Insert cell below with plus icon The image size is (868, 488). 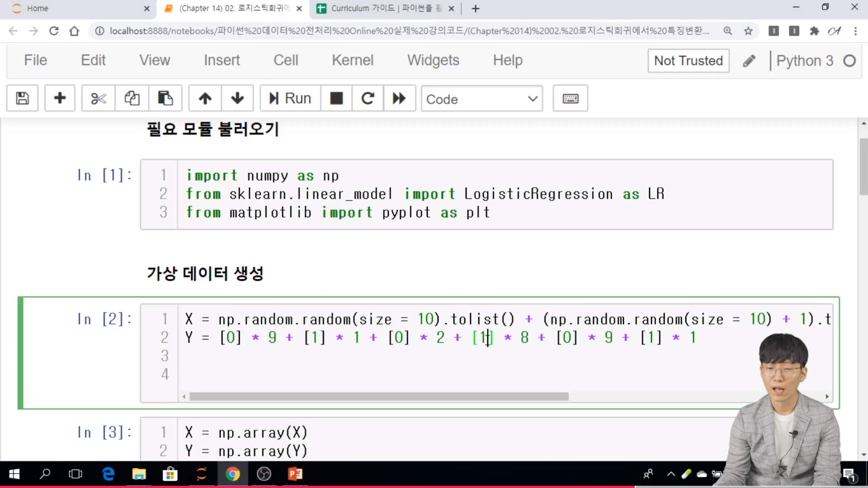(x=60, y=98)
